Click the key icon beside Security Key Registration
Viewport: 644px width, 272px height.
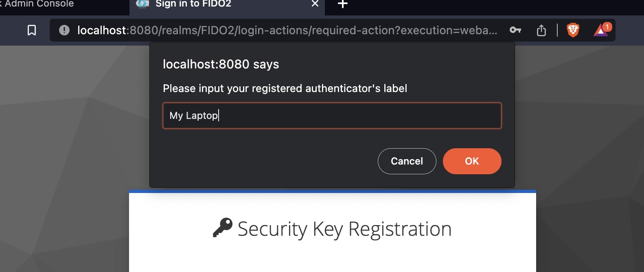click(x=223, y=228)
